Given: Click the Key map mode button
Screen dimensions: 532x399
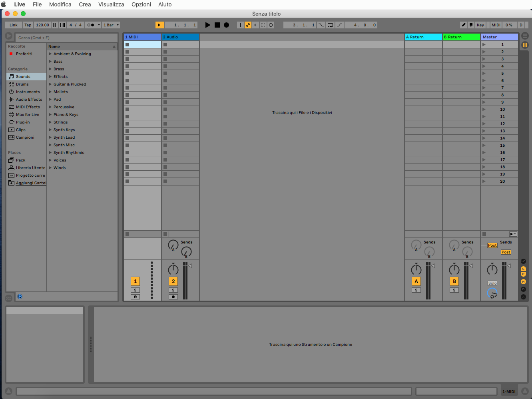Looking at the screenshot, I should [x=480, y=25].
